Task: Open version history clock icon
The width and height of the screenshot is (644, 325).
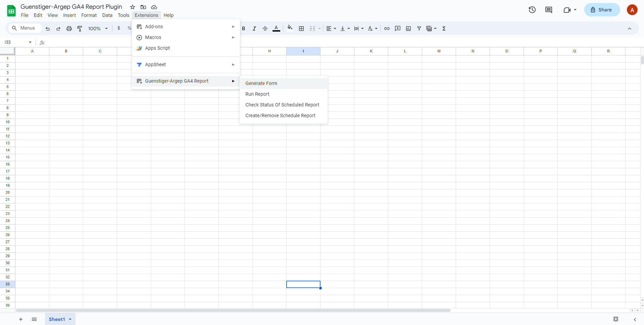Action: [532, 10]
